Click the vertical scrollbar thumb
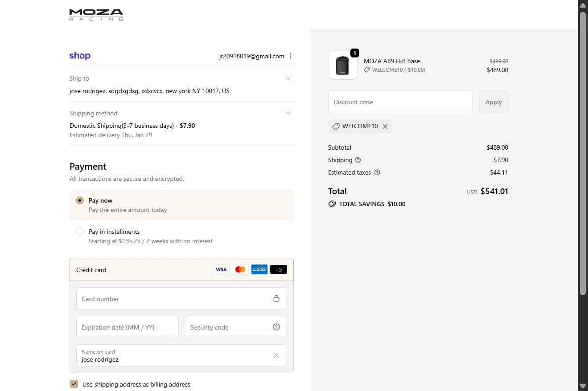The image size is (588, 391). [x=583, y=153]
